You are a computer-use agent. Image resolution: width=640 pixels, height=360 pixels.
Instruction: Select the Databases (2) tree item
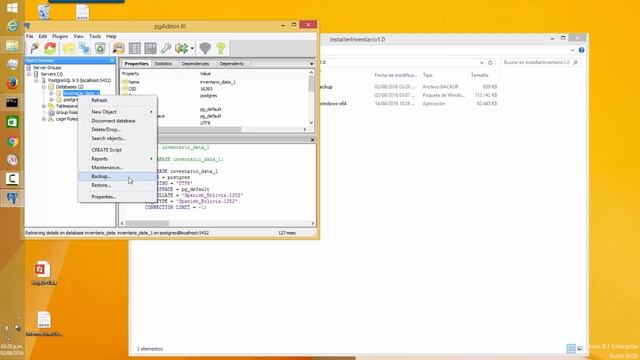(69, 87)
